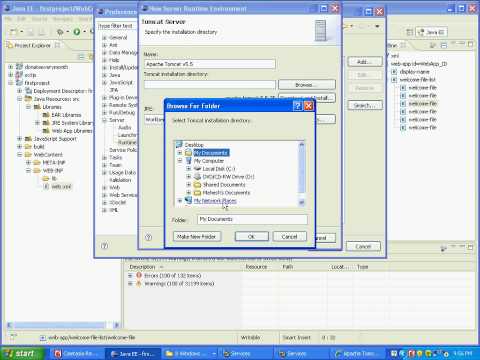
Task: Expand the Shared Documents node
Action: pos(189,185)
